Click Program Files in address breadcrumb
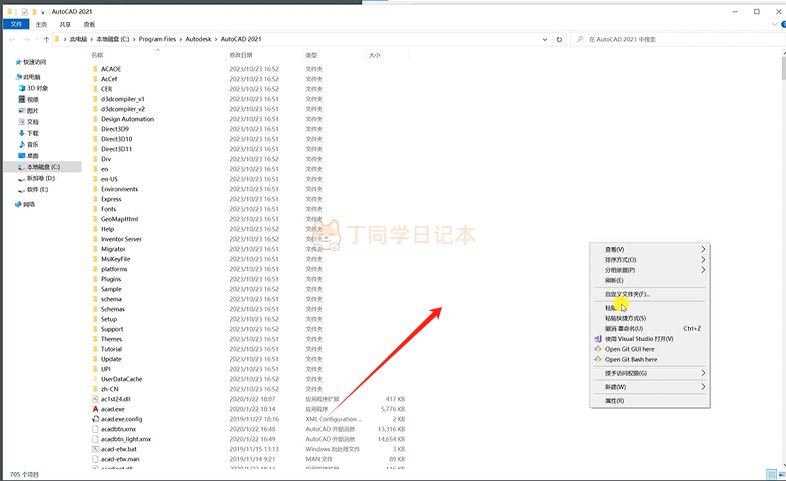Image resolution: width=786 pixels, height=481 pixels. [162, 39]
